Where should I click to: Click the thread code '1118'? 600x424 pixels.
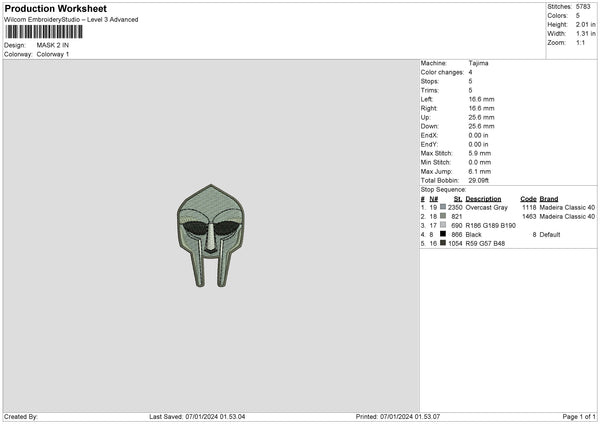coord(529,207)
